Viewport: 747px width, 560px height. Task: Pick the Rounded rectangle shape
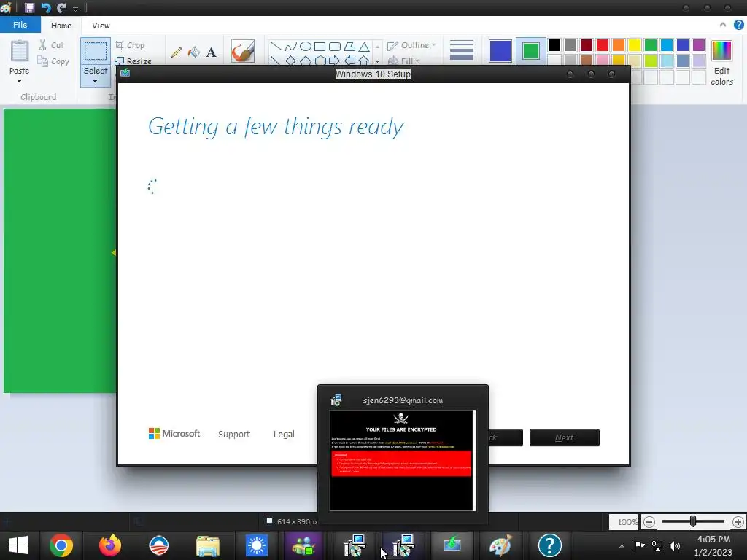coord(335,46)
